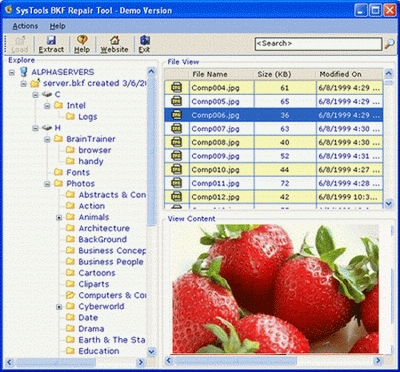Image resolution: width=400 pixels, height=372 pixels.
Task: Click the Exit toolbar icon
Action: click(x=145, y=40)
